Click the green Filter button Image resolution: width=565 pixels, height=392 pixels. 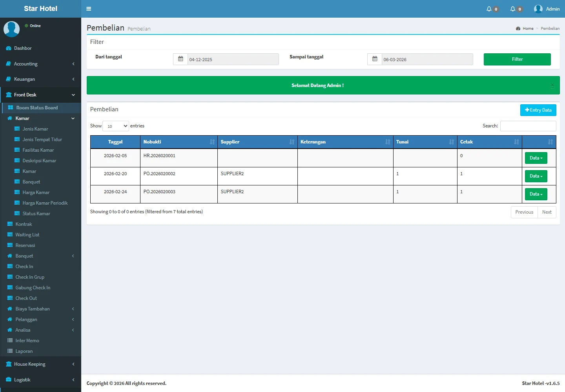tap(517, 59)
